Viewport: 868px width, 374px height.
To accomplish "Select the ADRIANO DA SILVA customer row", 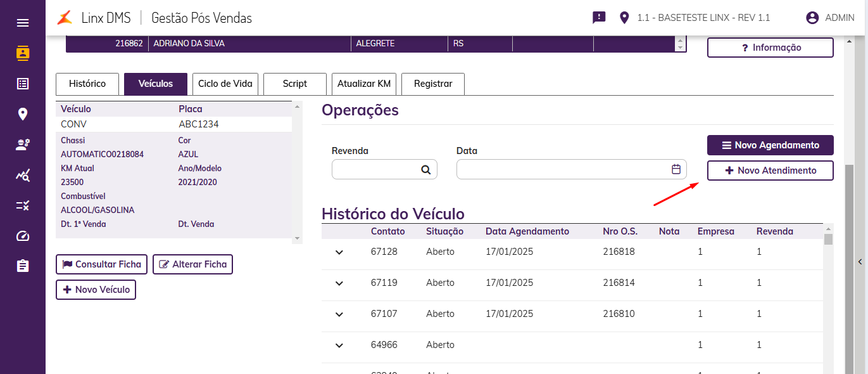I will (370, 44).
